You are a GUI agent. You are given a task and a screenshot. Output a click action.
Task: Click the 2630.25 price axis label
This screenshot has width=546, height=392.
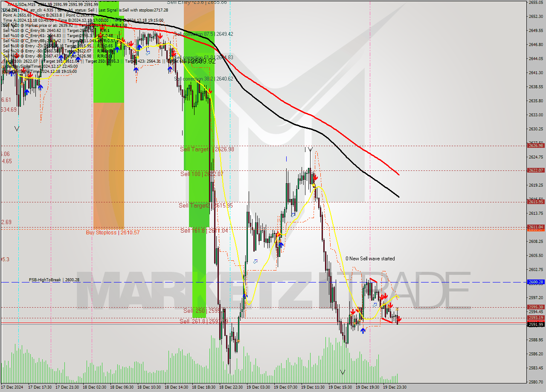coord(536,129)
